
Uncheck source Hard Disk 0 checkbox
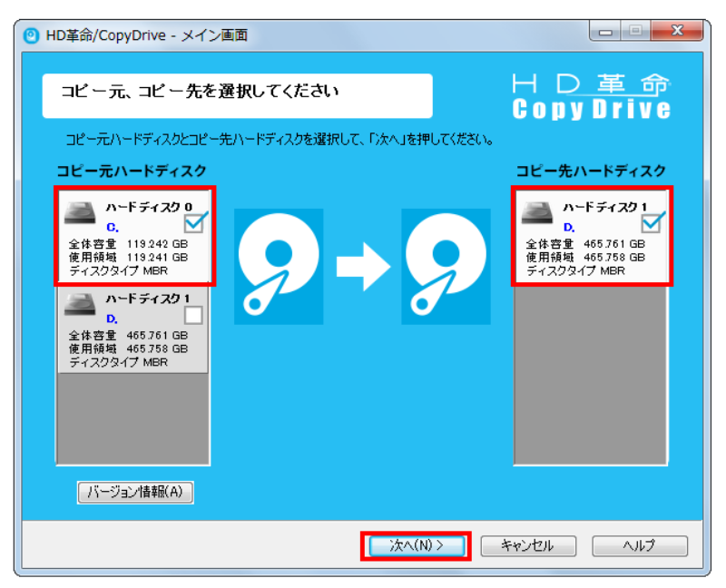tap(193, 224)
